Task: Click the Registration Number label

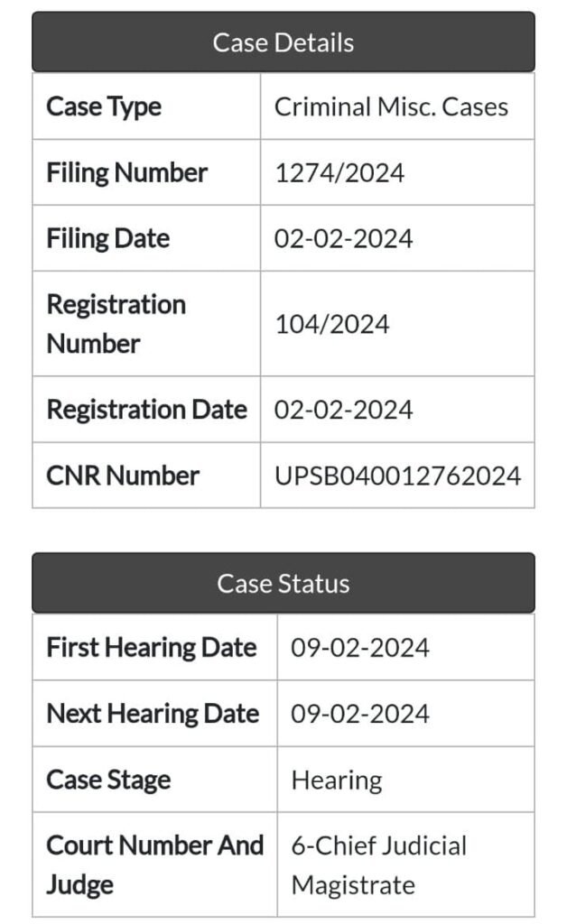Action: tap(116, 323)
